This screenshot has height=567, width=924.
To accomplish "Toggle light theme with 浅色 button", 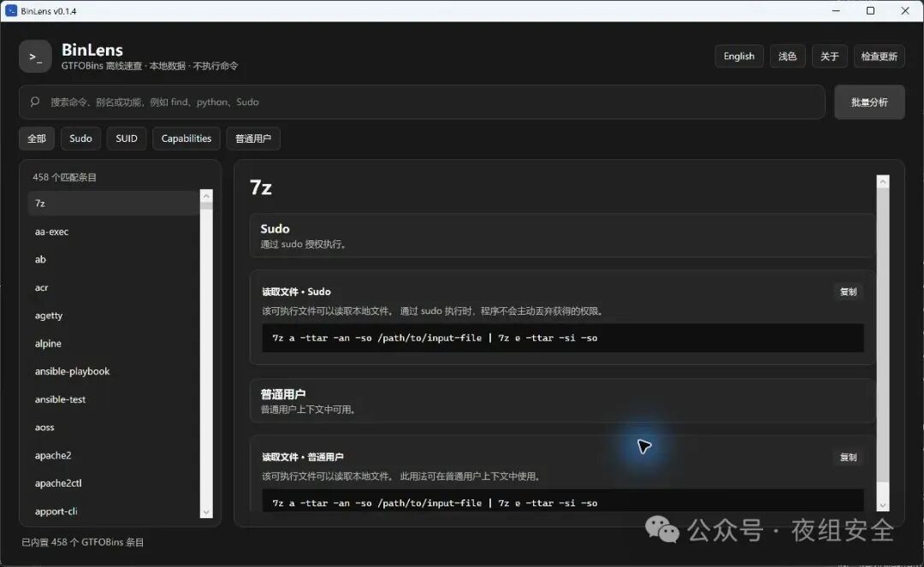I will click(x=787, y=56).
